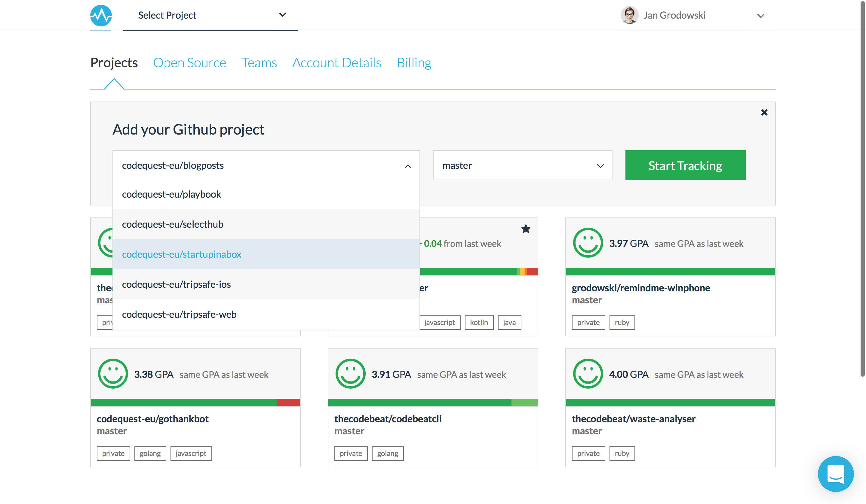The width and height of the screenshot is (866, 504).
Task: Expand the Select Project dropdown
Action: click(210, 15)
